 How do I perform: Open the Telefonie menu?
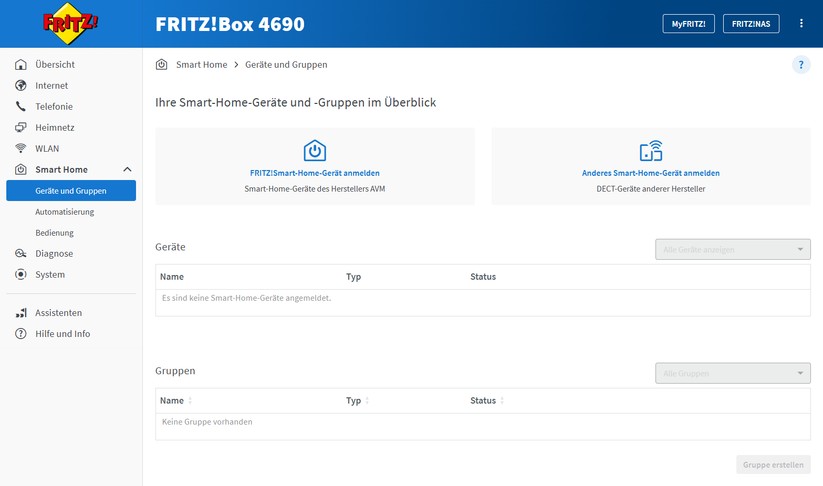point(54,107)
